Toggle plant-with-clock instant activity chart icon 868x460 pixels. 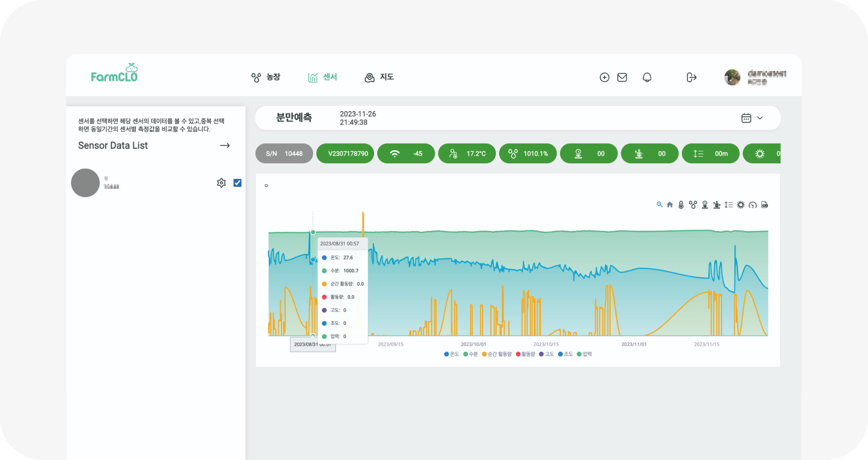pyautogui.click(x=705, y=205)
